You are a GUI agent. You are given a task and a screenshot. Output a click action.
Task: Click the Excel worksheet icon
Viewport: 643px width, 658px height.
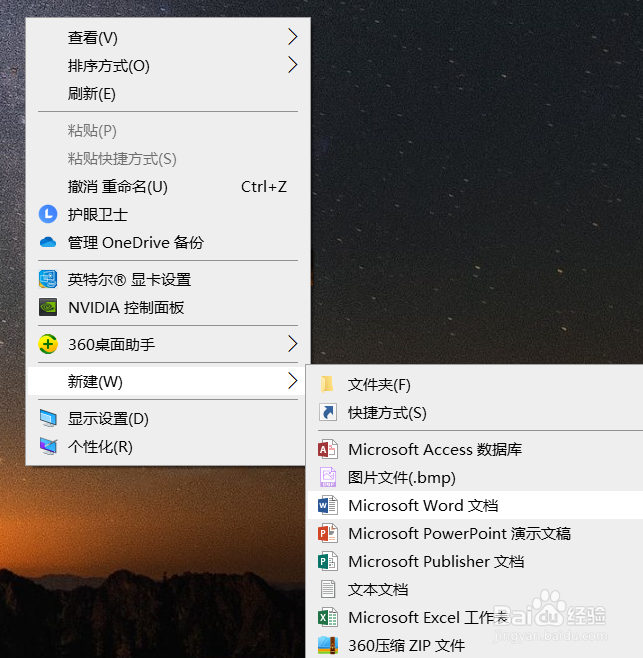coord(328,617)
